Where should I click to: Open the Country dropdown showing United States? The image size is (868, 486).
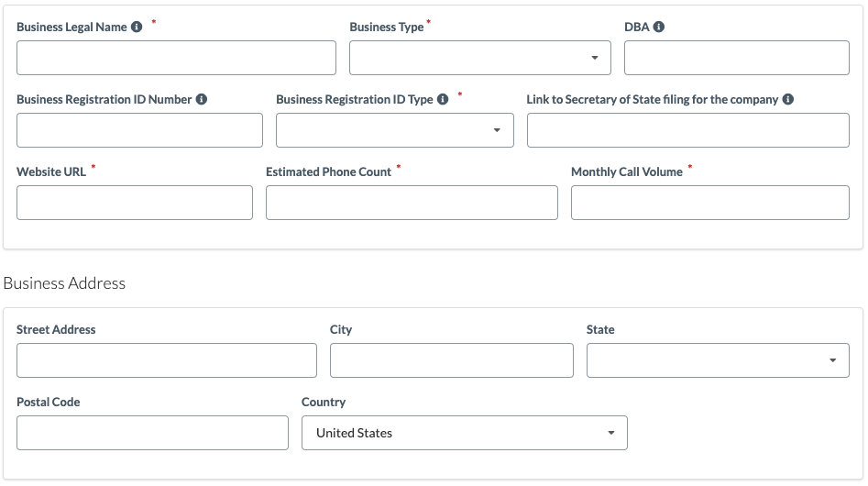tap(465, 433)
